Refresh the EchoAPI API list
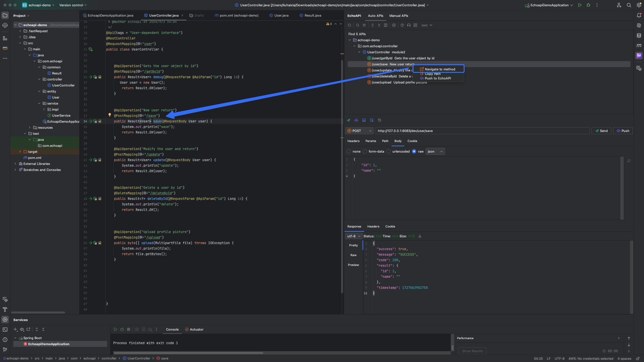 [x=349, y=25]
